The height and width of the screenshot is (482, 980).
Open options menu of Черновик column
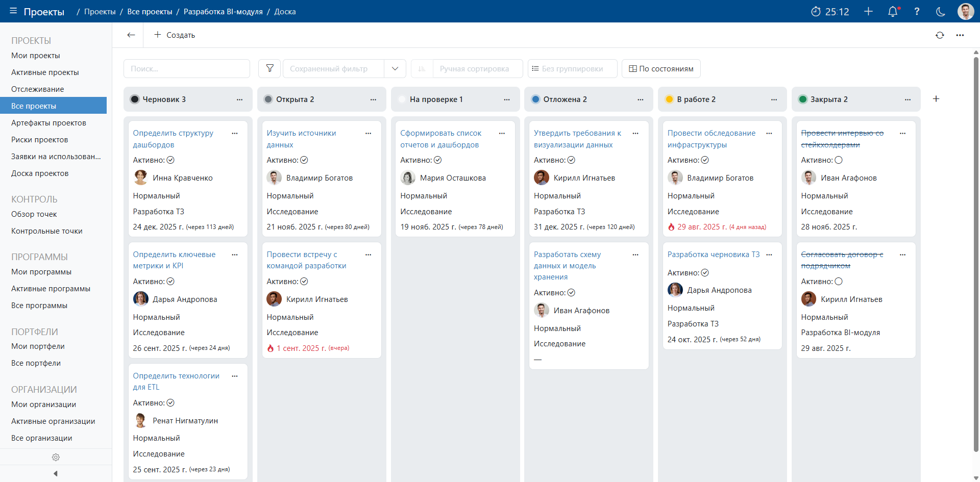239,99
